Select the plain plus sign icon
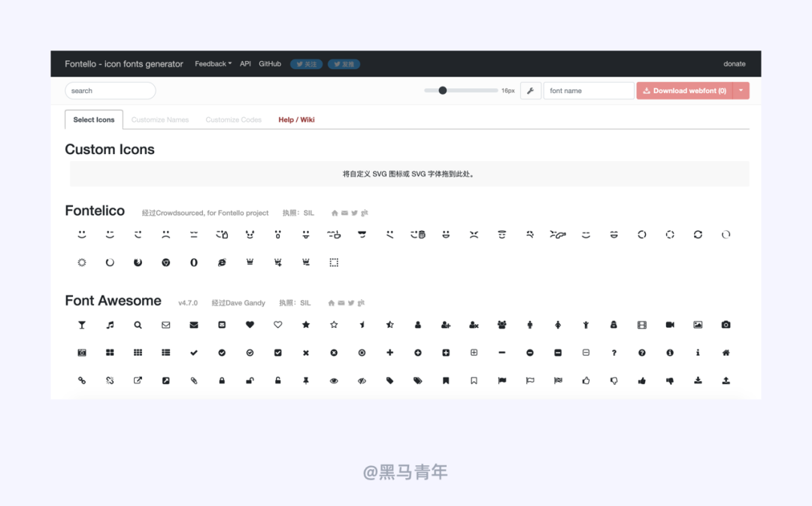 tap(389, 353)
